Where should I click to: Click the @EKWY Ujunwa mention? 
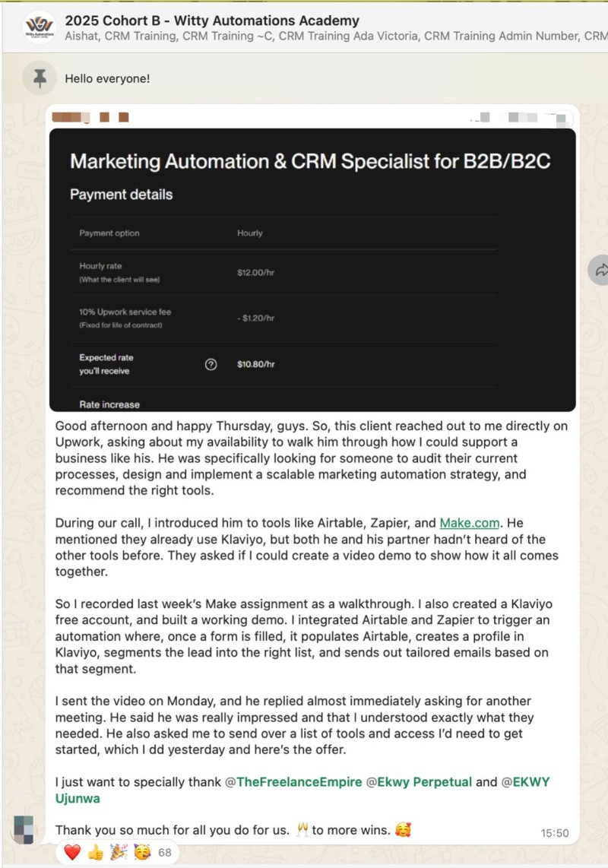[302, 790]
